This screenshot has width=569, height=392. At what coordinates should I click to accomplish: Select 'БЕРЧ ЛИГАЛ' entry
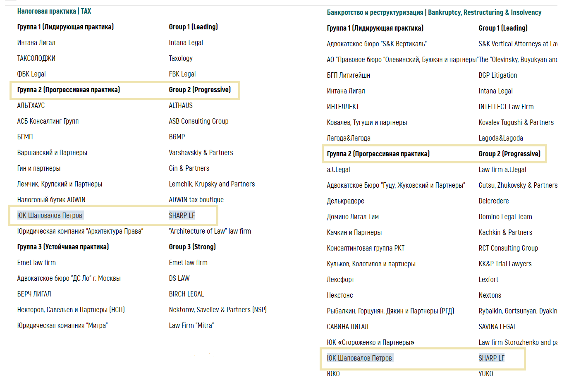[34, 294]
